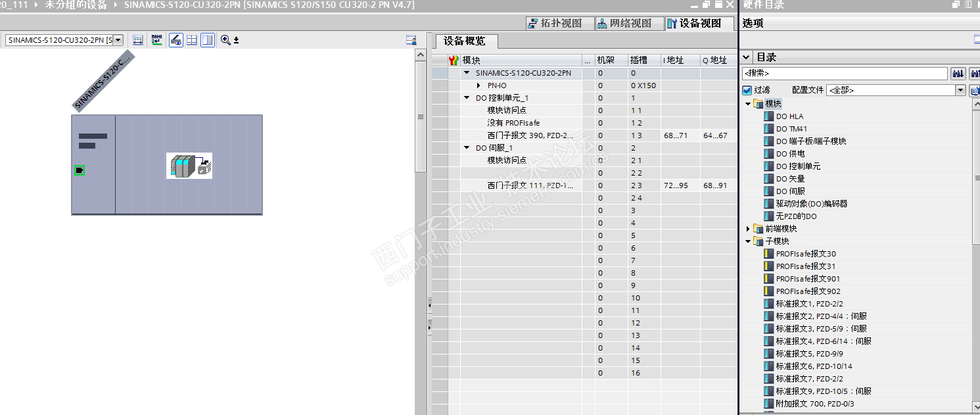Click the overview navigation icon at toolbar right
This screenshot has height=415, width=980.
411,40
